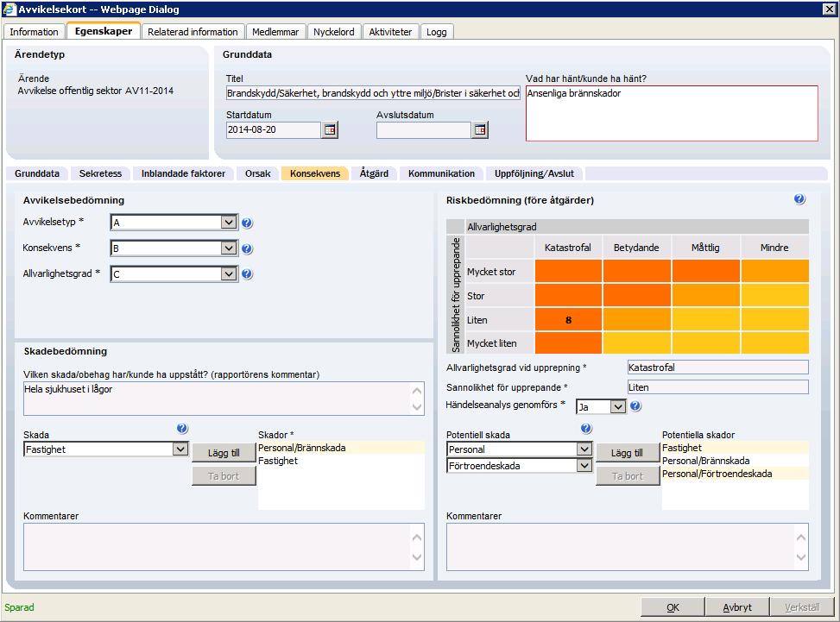Expand the Konsekvens dropdown
Viewport: 840px width, 622px height.
(x=229, y=248)
